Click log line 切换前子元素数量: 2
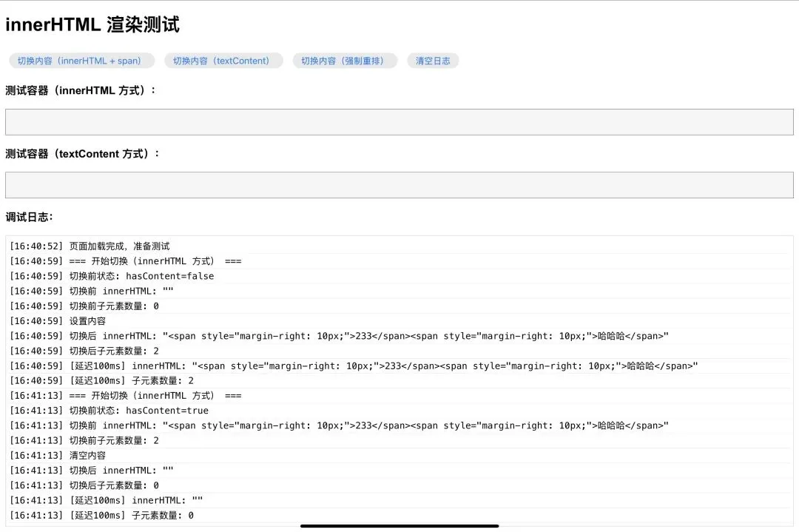 [399, 441]
